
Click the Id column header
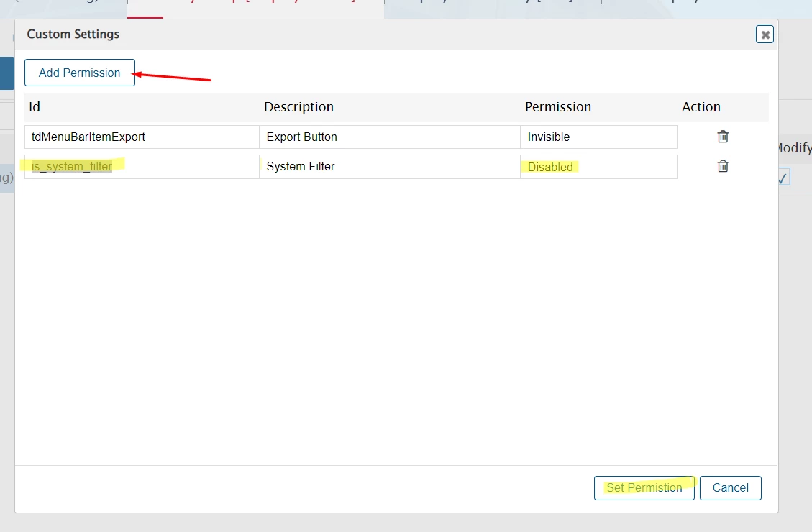coord(35,107)
